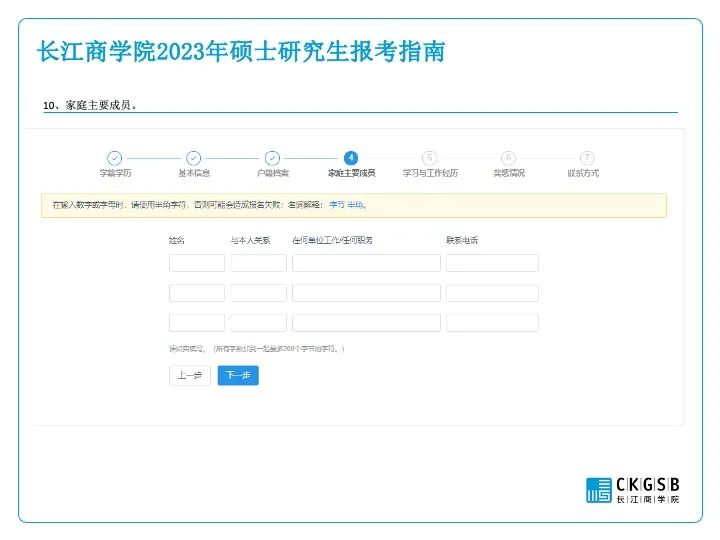Click the 在何单位工作/任何职务 column header
Screen dimensions: 720x540
pyautogui.click(x=332, y=240)
